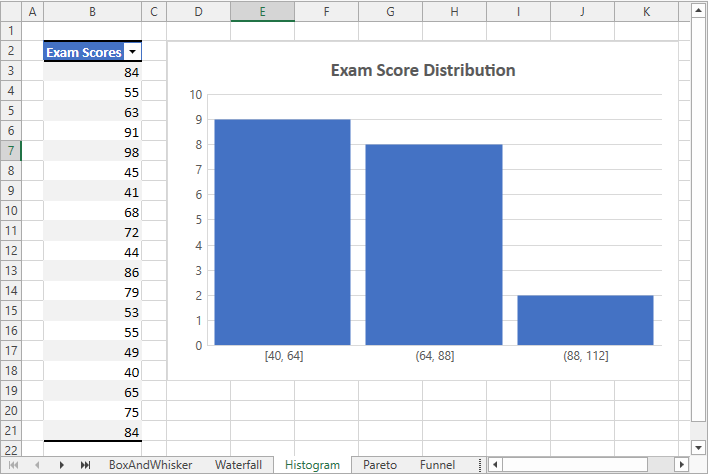Go to last sheet tab arrow
Viewport: 708px width, 474px height.
(x=85, y=465)
